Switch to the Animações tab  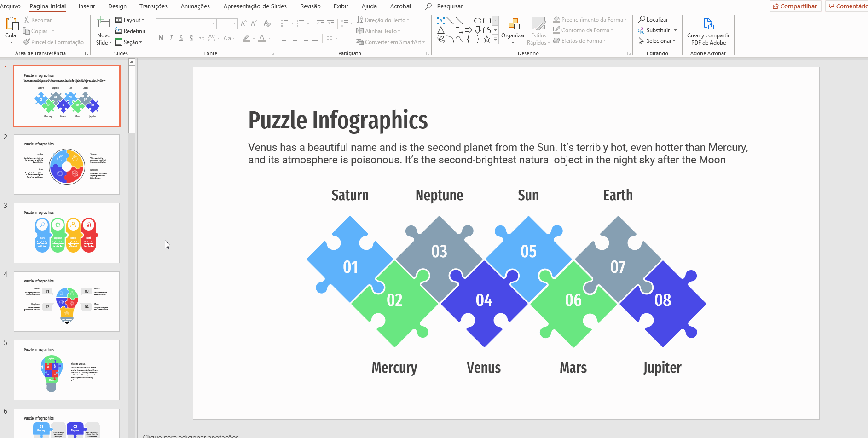[x=195, y=6]
